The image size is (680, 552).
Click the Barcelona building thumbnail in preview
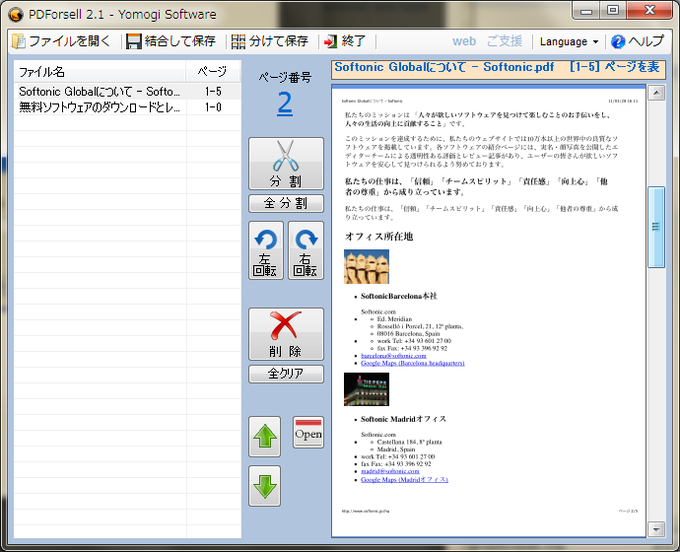366,267
